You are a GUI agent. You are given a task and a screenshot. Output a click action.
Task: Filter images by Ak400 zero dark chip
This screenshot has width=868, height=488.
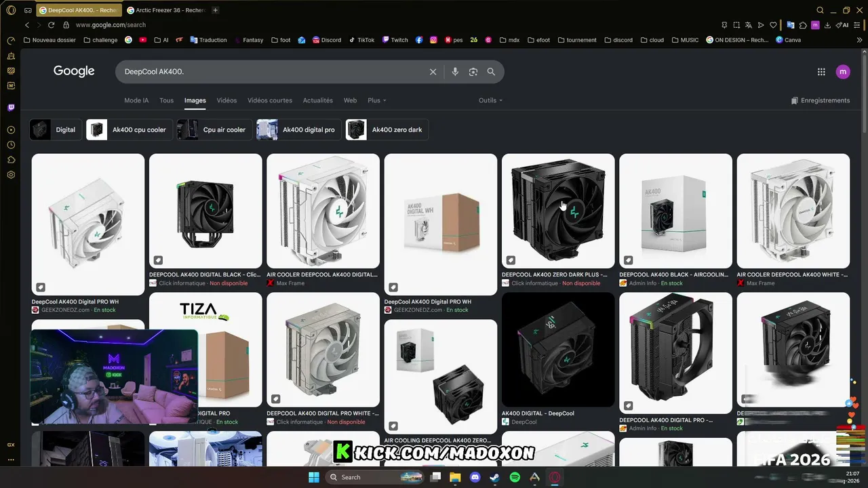(387, 129)
